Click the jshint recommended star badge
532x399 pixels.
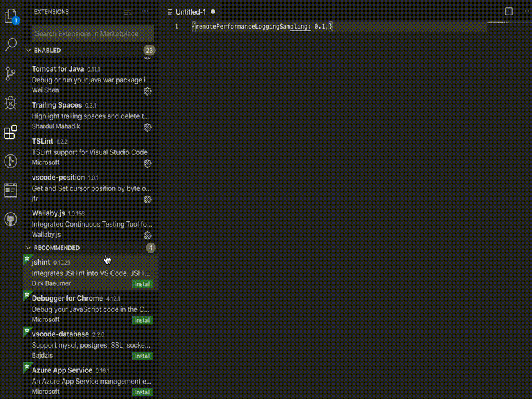(x=27, y=259)
